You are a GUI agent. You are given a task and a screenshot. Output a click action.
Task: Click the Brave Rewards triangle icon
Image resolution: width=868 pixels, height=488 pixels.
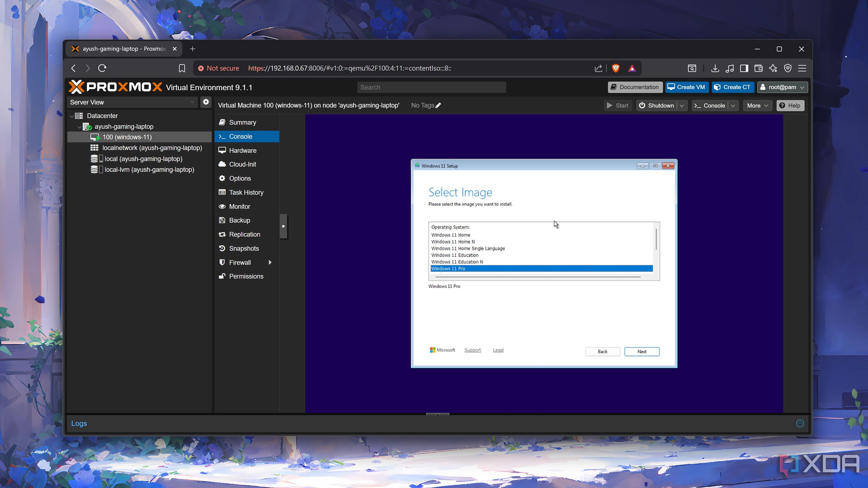(632, 68)
